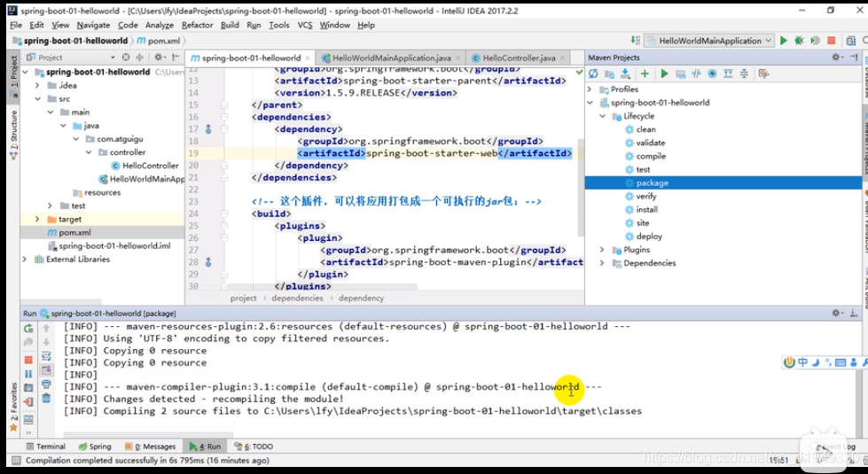The image size is (868, 474).
Task: Open the VCS menu
Action: pyautogui.click(x=305, y=25)
